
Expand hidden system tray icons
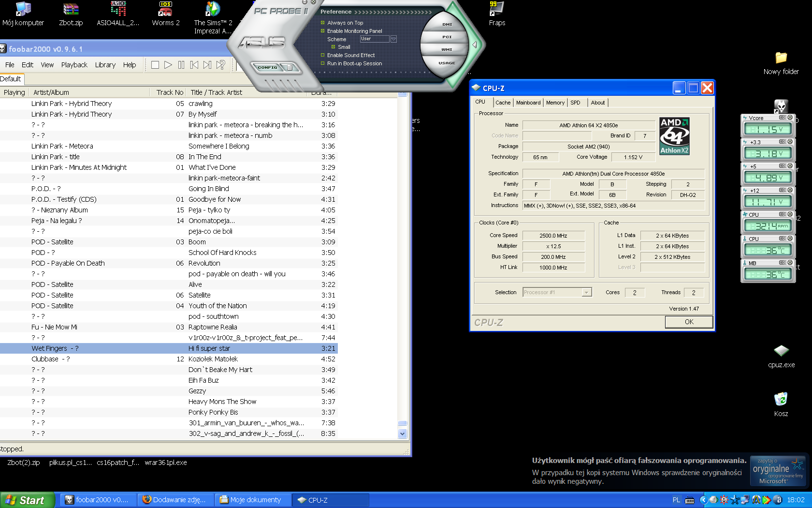[703, 500]
